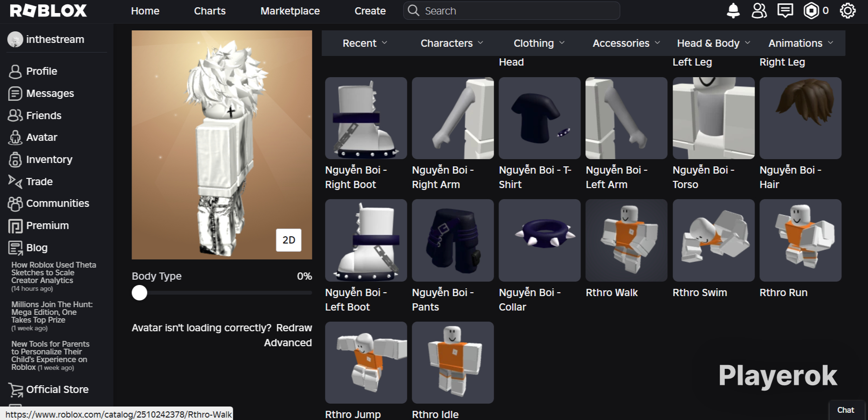Screen dimensions: 868x420
Task: Click the 'Rthro Run' item name
Action: click(784, 293)
